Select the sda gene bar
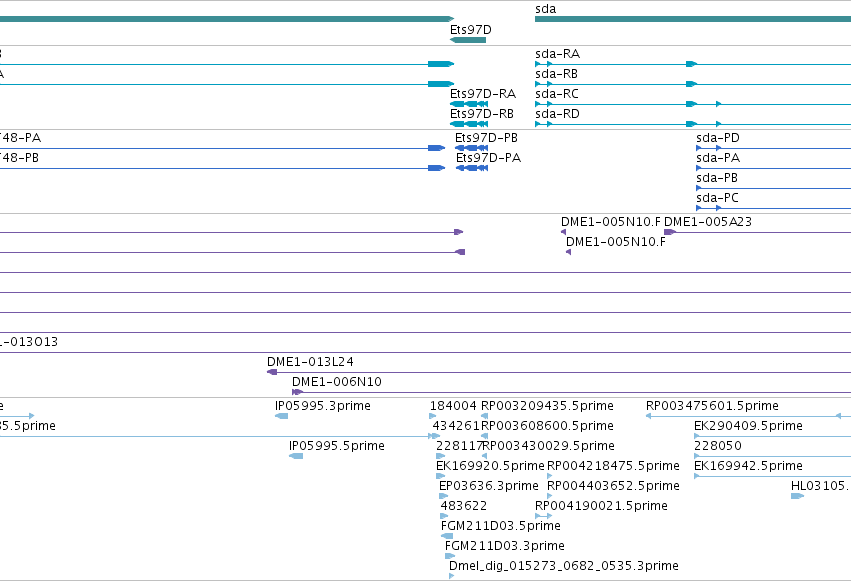The width and height of the screenshot is (851, 581). tap(693, 19)
